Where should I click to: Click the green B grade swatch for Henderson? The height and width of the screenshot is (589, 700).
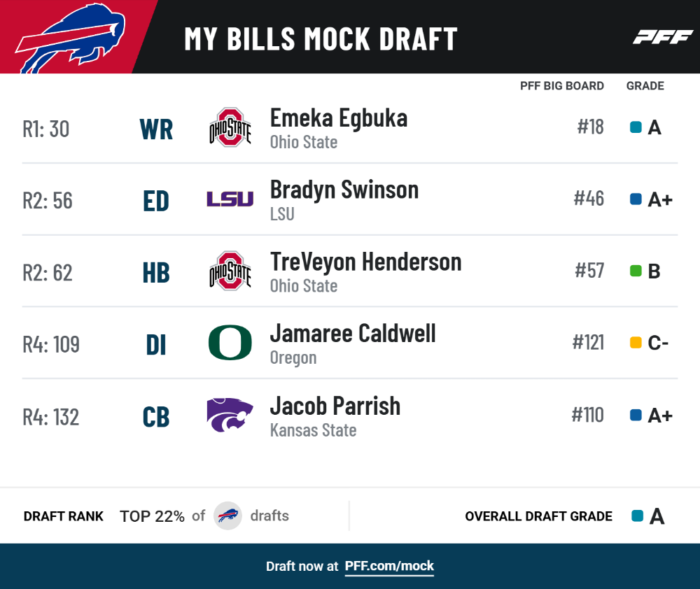636,271
